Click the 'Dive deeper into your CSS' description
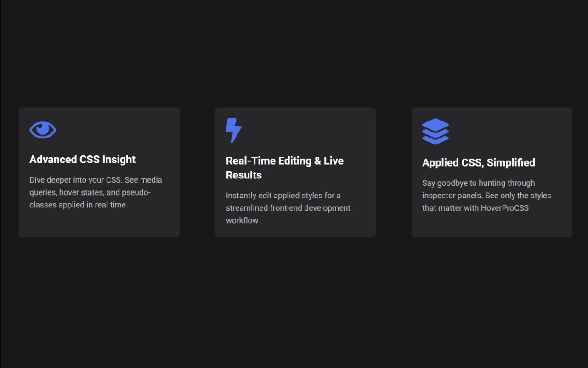This screenshot has height=368, width=588. (96, 192)
